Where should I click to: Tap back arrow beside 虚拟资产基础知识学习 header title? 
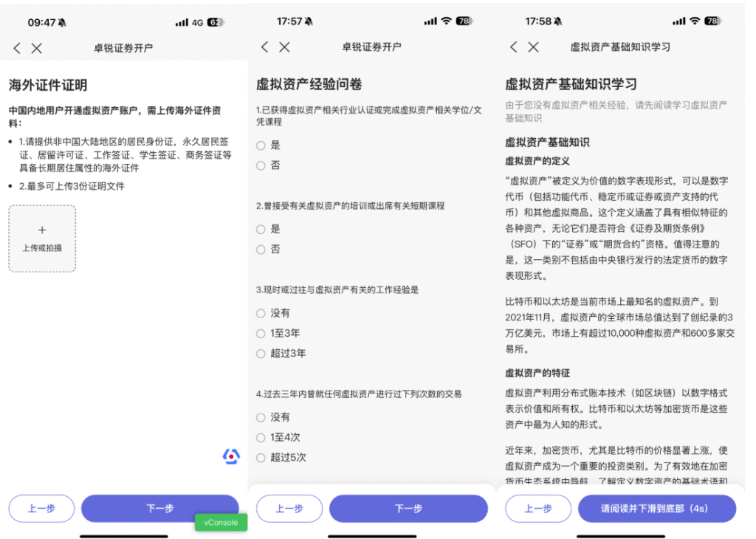click(x=514, y=47)
